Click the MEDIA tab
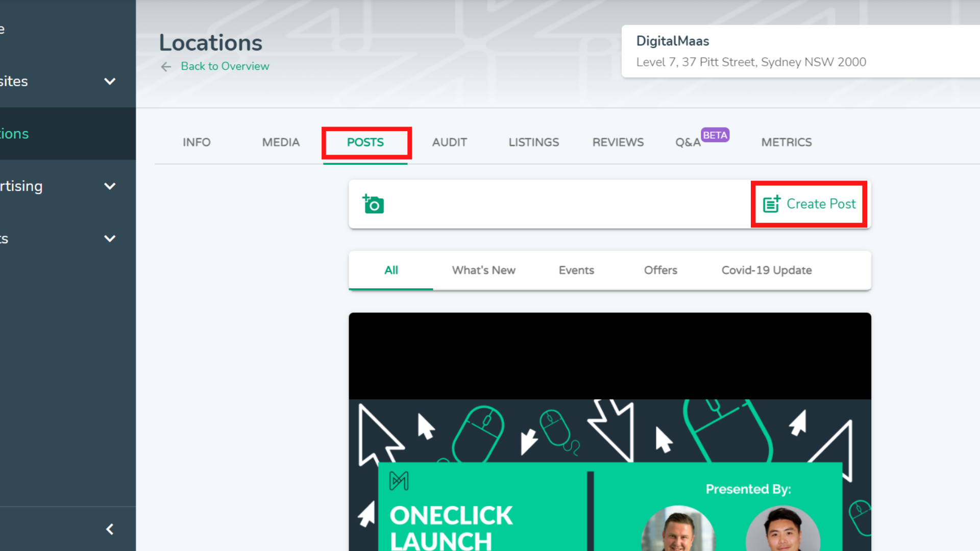This screenshot has height=551, width=980. [x=281, y=142]
